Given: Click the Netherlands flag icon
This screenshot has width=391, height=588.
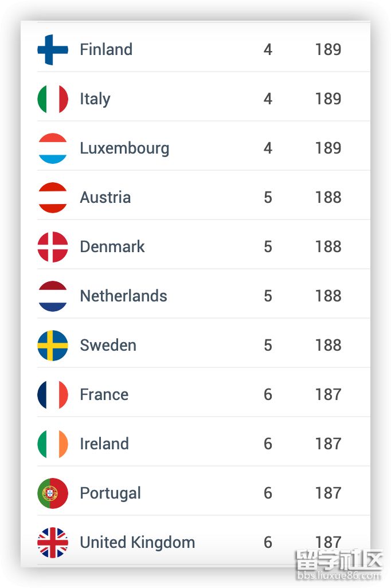Looking at the screenshot, I should tap(53, 296).
